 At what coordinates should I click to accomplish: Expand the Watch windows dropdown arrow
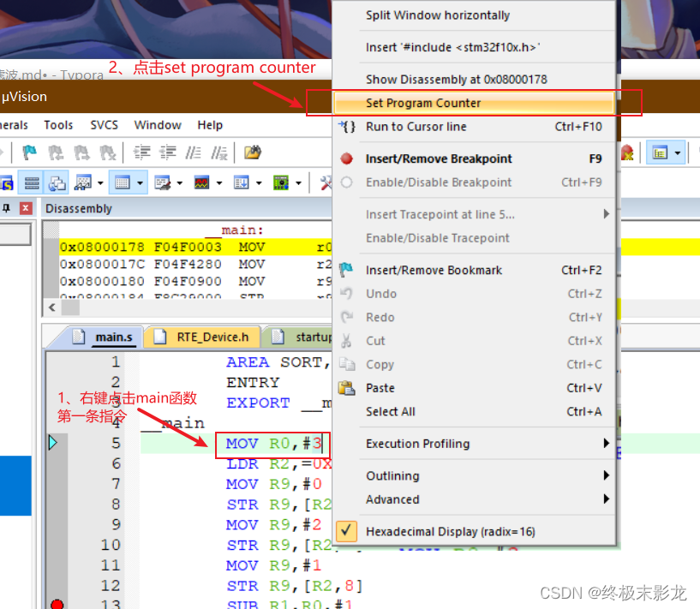point(100,183)
